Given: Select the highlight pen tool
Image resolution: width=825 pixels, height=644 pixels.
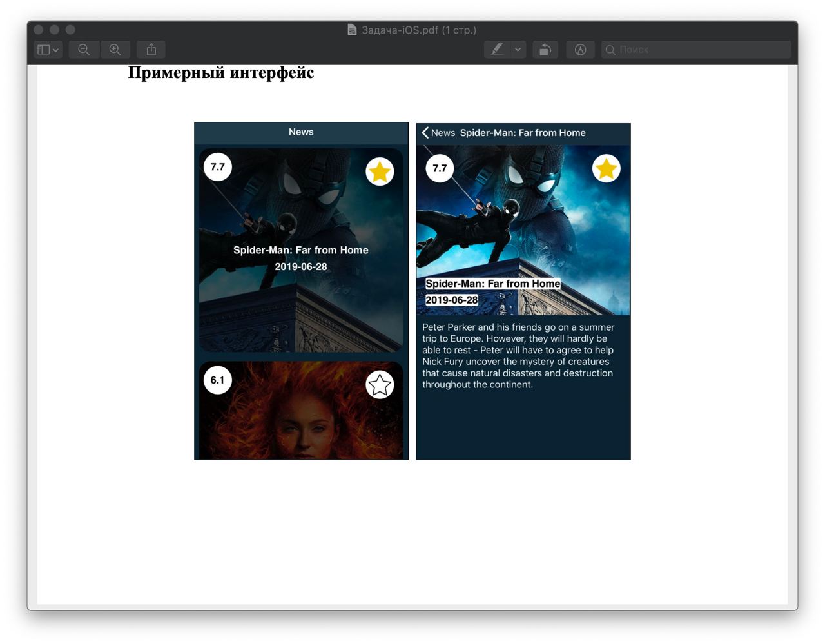Looking at the screenshot, I should pyautogui.click(x=497, y=50).
